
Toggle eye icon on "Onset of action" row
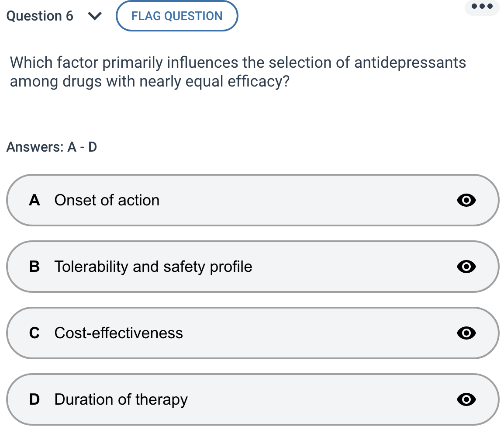(466, 200)
